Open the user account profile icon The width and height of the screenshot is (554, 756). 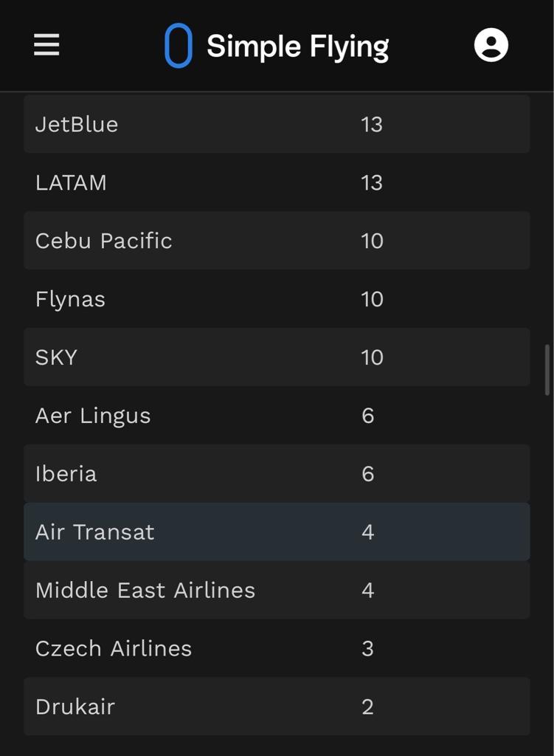point(491,45)
